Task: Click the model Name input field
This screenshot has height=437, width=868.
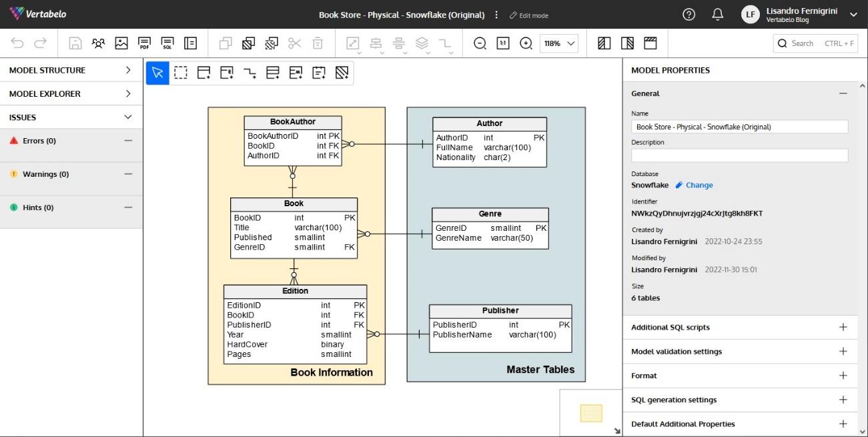Action: 739,127
